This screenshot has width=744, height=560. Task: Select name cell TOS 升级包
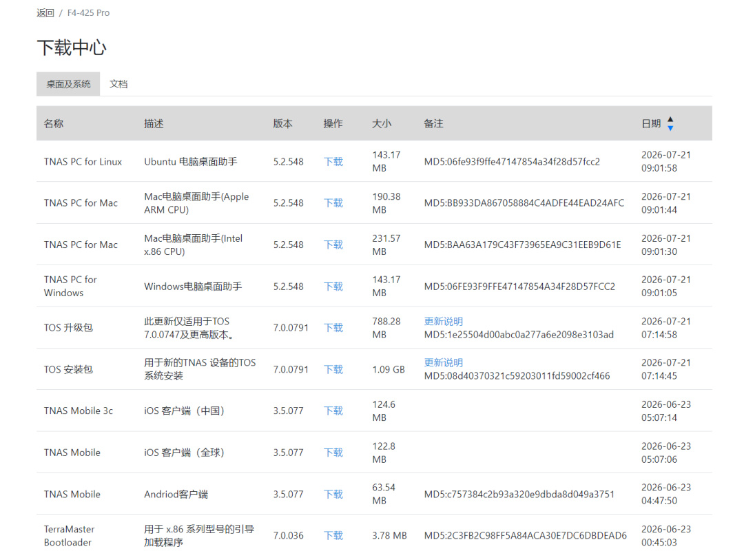68,328
